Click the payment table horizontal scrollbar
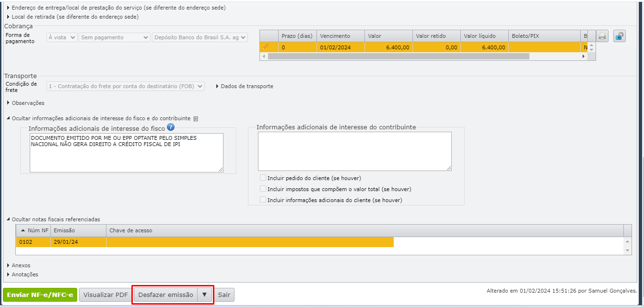Screen dimensions: 644x307 click(x=398, y=56)
